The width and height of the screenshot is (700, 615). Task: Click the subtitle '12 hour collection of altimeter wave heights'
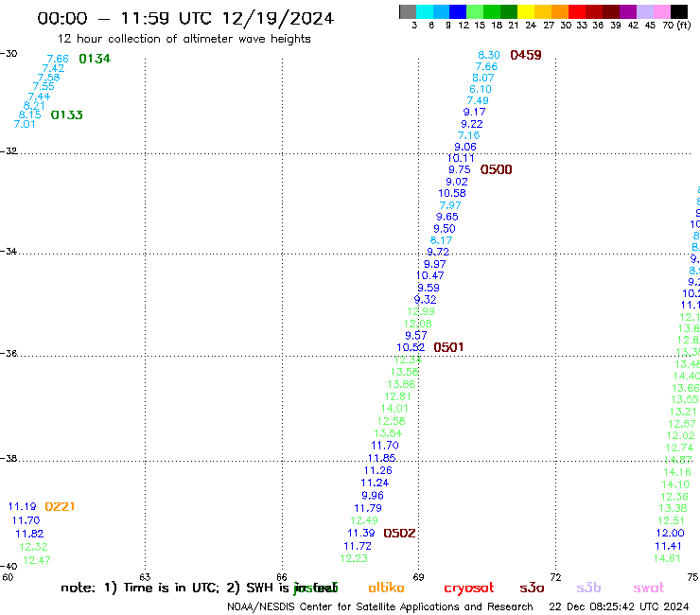184,39
